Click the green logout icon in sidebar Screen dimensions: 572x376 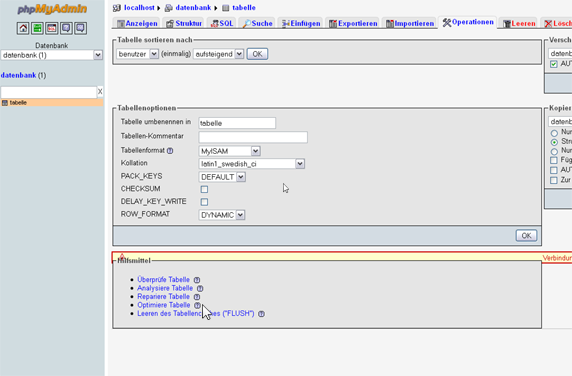tap(37, 28)
